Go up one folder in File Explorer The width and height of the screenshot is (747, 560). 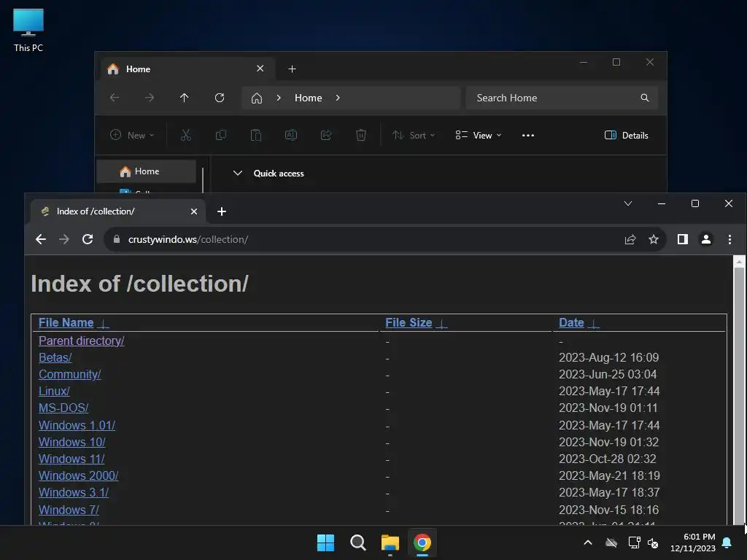point(185,98)
